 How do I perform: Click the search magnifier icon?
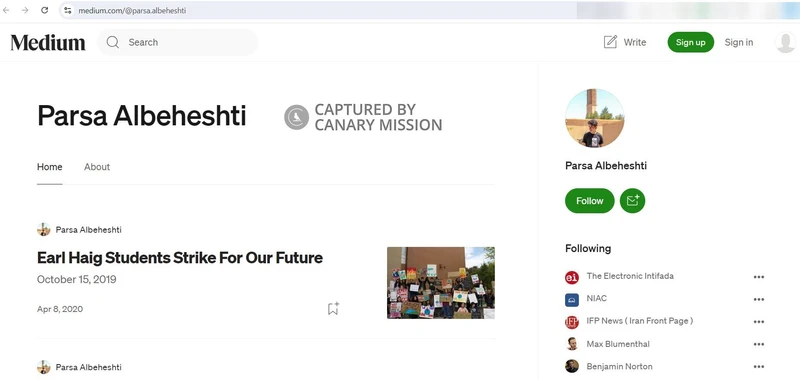pyautogui.click(x=113, y=42)
